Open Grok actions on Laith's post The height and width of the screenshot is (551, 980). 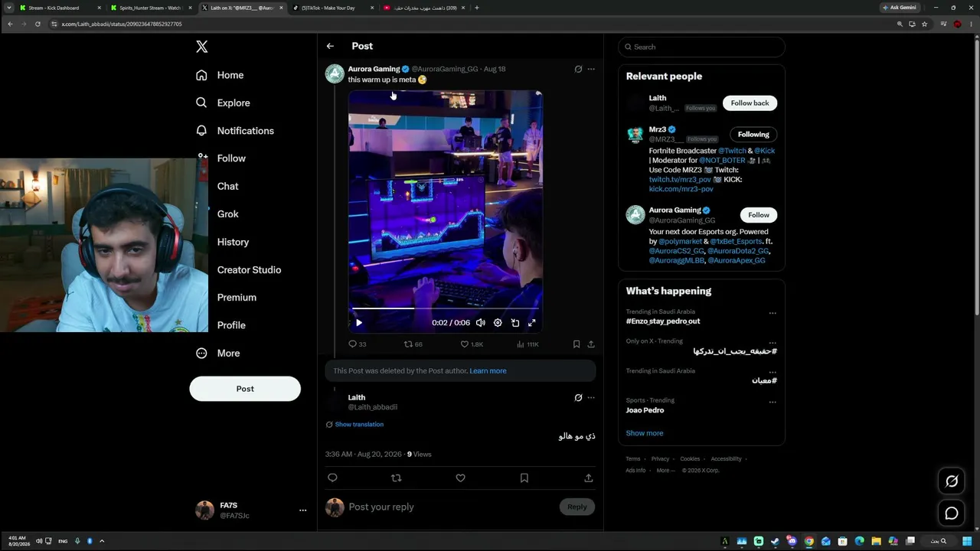(578, 398)
